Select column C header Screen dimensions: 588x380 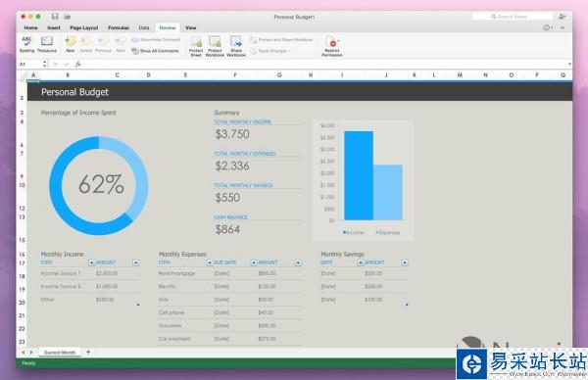[118, 75]
